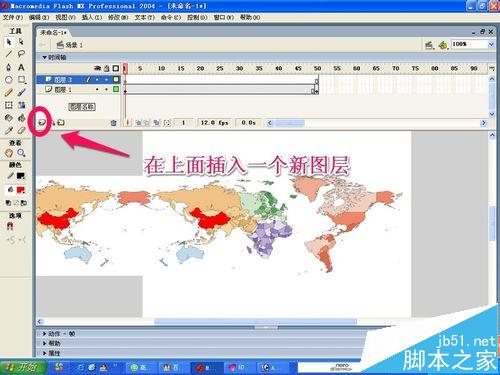500x375 pixels.
Task: Click the 100% zoom input field
Action: 469,44
